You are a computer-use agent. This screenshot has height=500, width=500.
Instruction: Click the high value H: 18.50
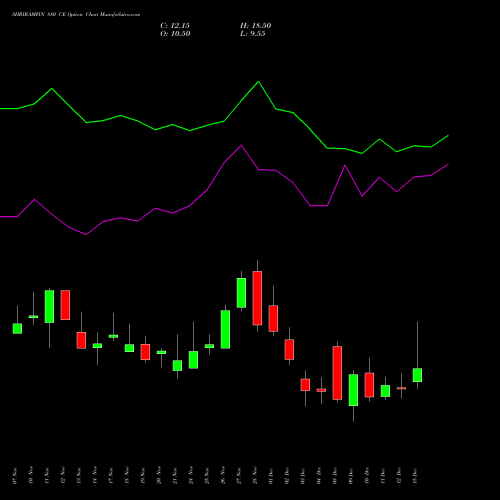256,26
